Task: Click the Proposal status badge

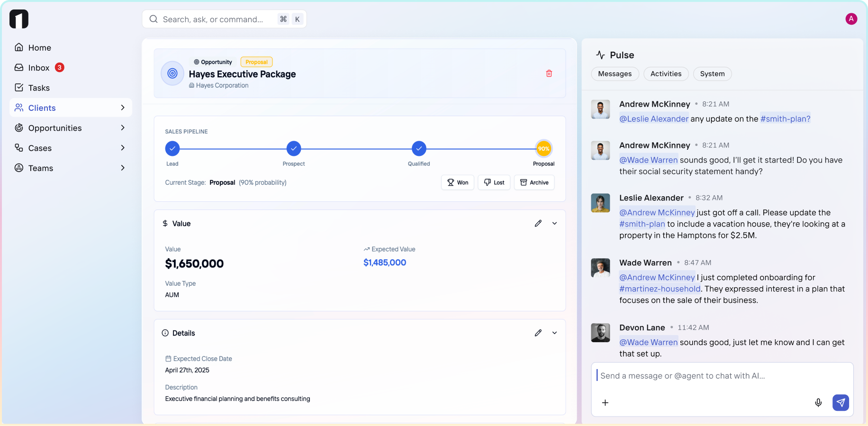Action: [x=256, y=62]
